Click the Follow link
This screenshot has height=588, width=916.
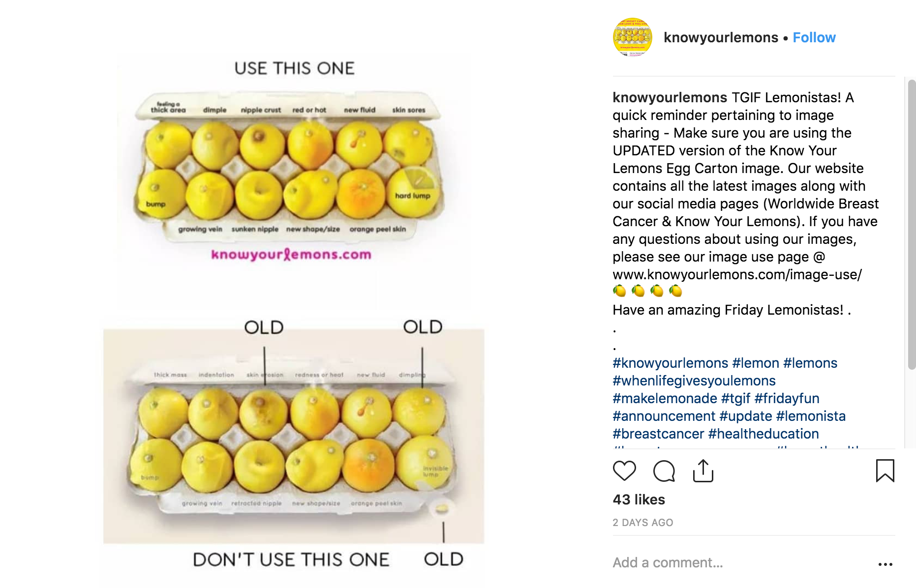(814, 37)
